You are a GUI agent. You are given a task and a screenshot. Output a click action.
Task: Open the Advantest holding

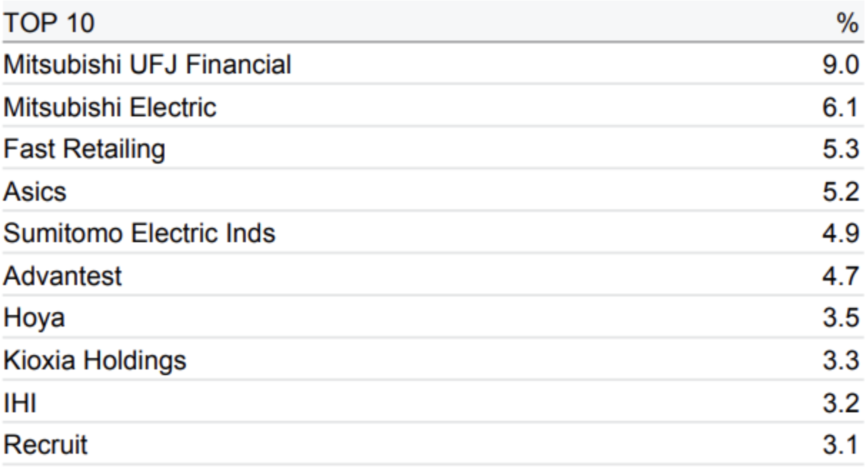(63, 276)
